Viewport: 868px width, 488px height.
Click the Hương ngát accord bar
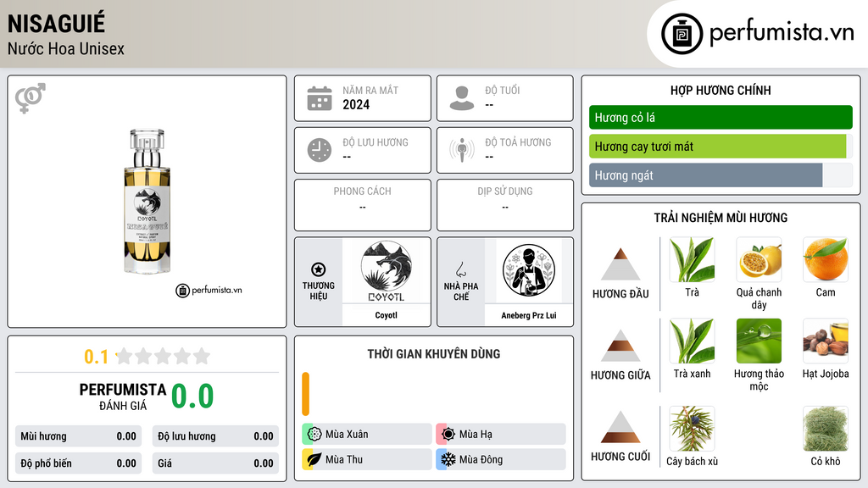[706, 175]
